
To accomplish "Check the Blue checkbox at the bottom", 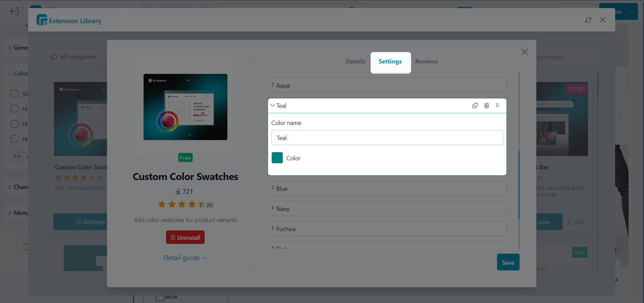I will point(160,297).
